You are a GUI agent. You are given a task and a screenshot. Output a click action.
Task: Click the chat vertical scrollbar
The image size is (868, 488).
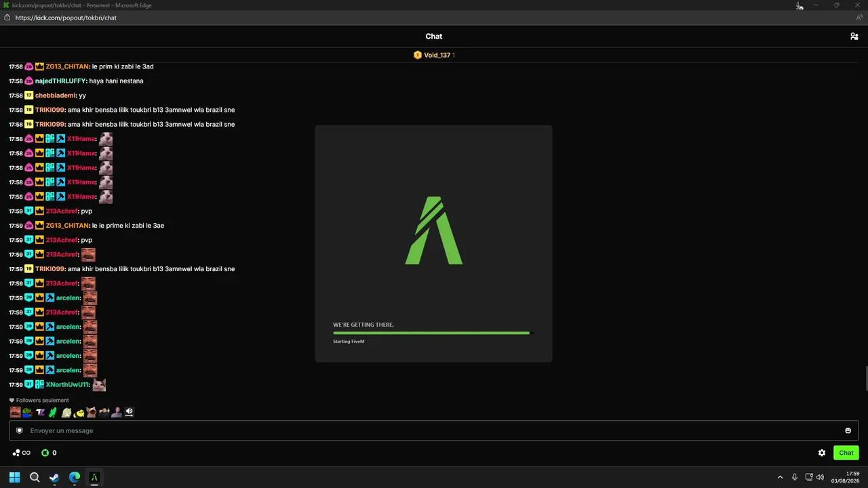click(x=865, y=378)
